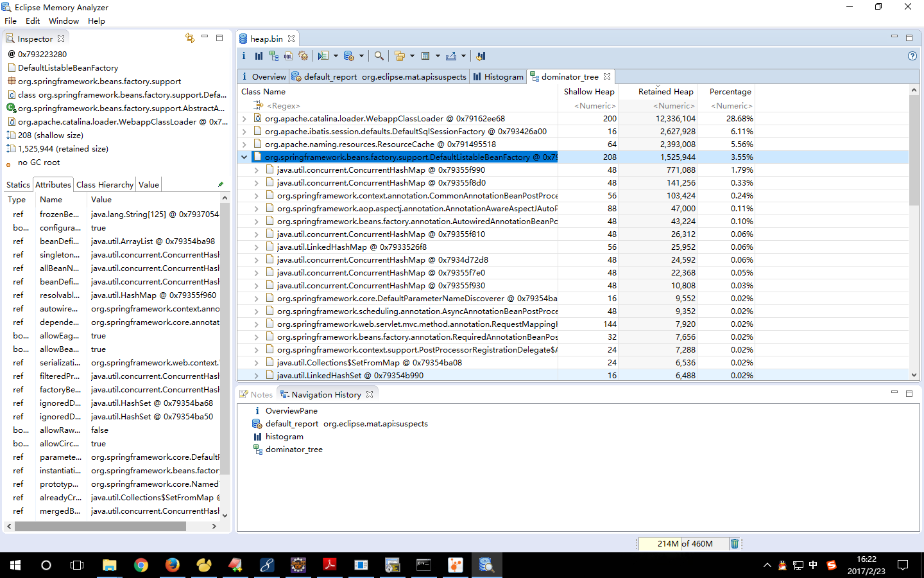Open dropdown next to run report icon
The height and width of the screenshot is (578, 924).
[x=336, y=56]
